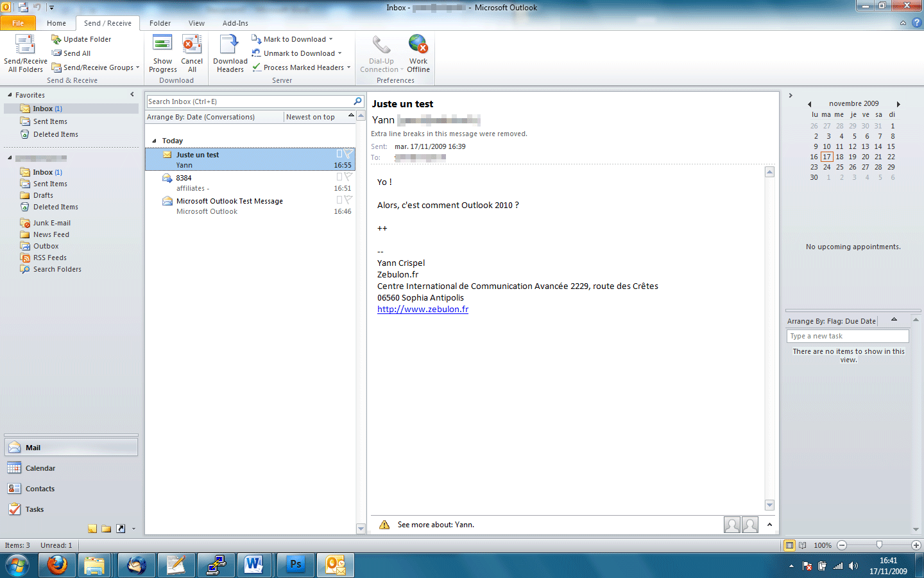Toggle category box on Outlook Test Message
924x578 pixels.
[x=339, y=200]
